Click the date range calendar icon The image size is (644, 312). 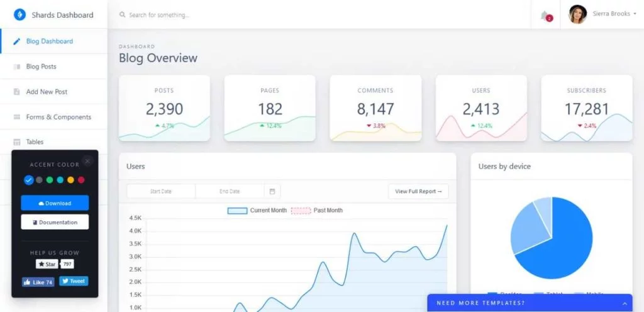click(272, 191)
